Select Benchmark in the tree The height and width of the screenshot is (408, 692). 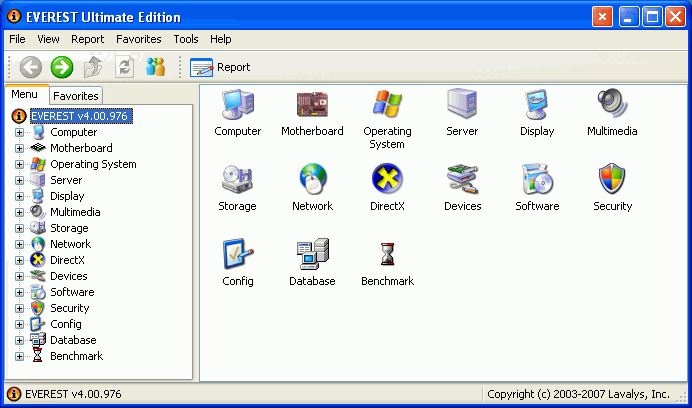[x=76, y=356]
